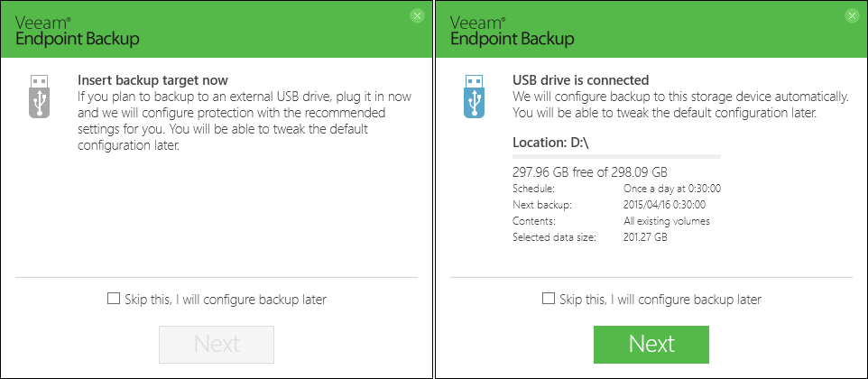Close the left Veeam Endpoint Backup window

click(418, 16)
